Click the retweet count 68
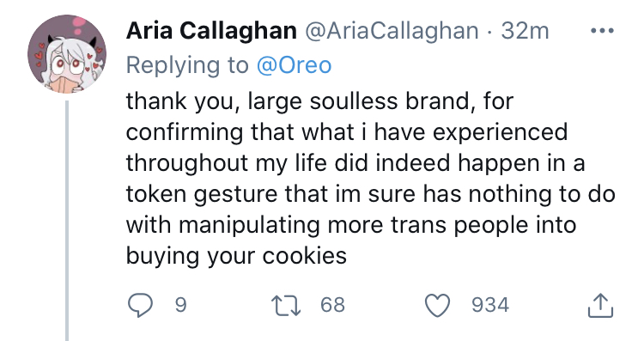This screenshot has height=341, width=644. [332, 305]
